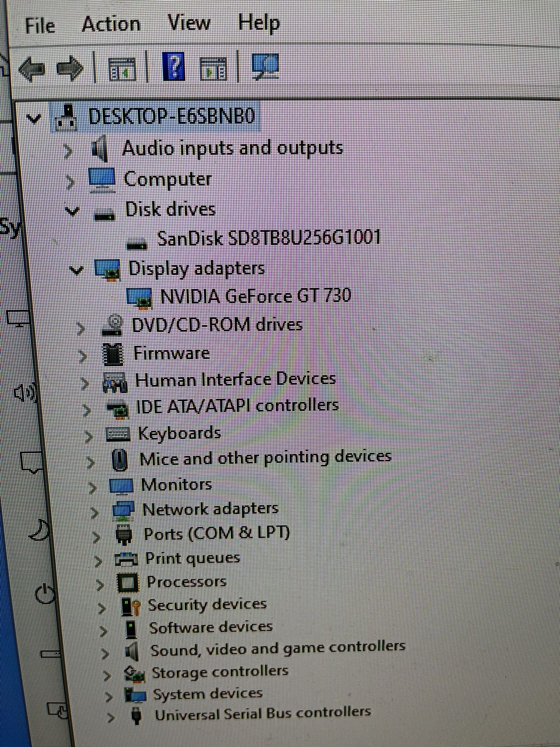Image resolution: width=560 pixels, height=747 pixels.
Task: Select the IDE ATA/ATAPI controllers label
Action: point(238,406)
